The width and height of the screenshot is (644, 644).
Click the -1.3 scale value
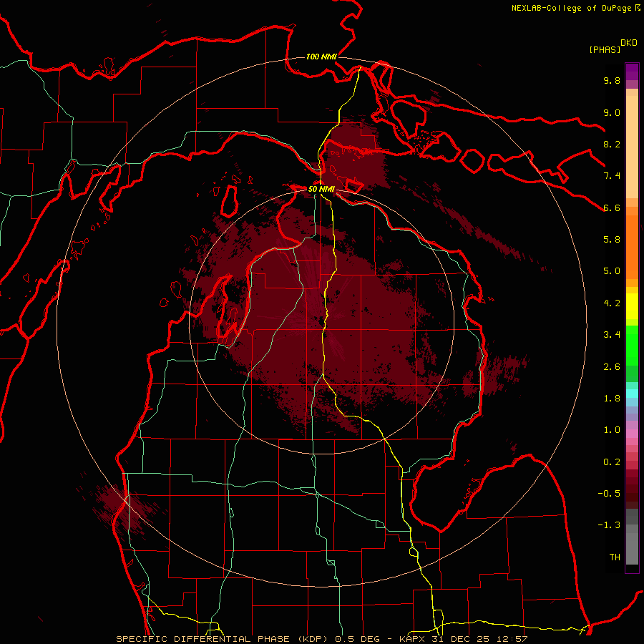(x=609, y=525)
